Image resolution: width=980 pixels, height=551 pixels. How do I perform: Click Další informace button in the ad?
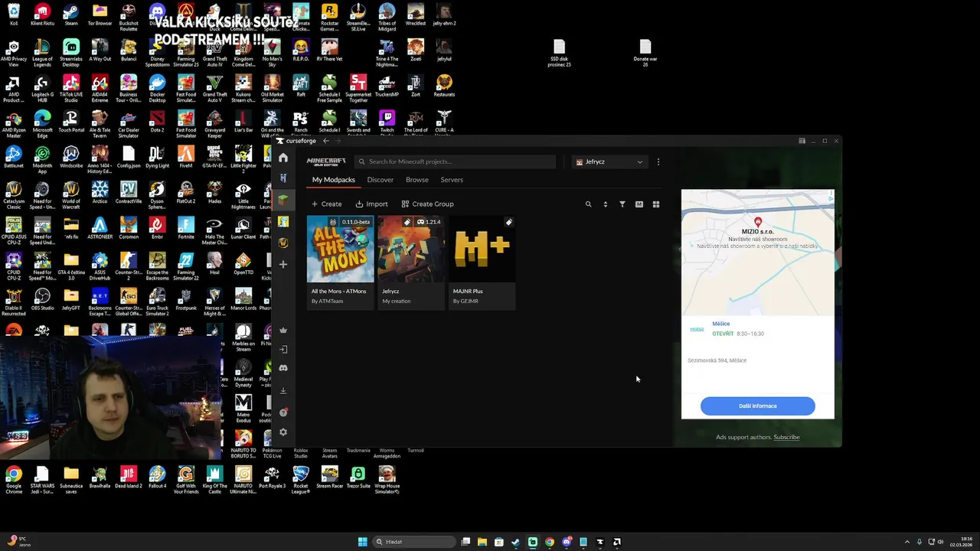757,406
